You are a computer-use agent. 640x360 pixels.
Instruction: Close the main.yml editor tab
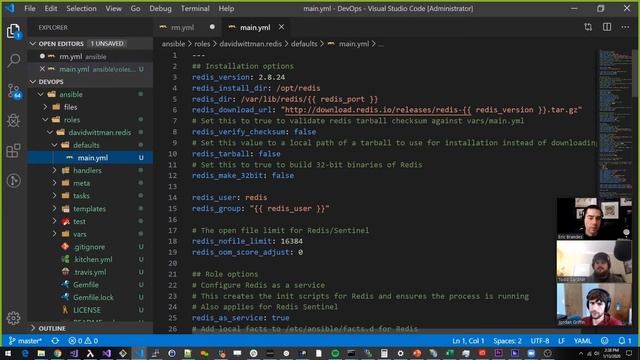coord(281,27)
